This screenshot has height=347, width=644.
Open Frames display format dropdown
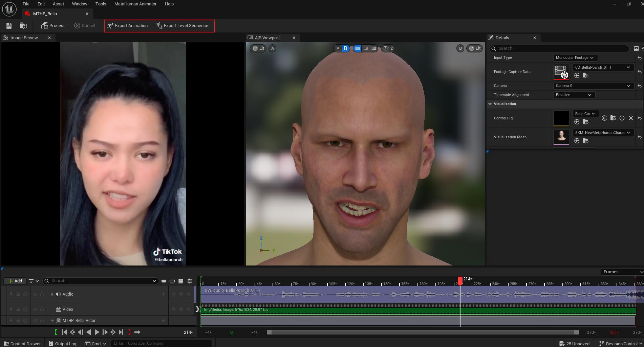[x=622, y=272]
